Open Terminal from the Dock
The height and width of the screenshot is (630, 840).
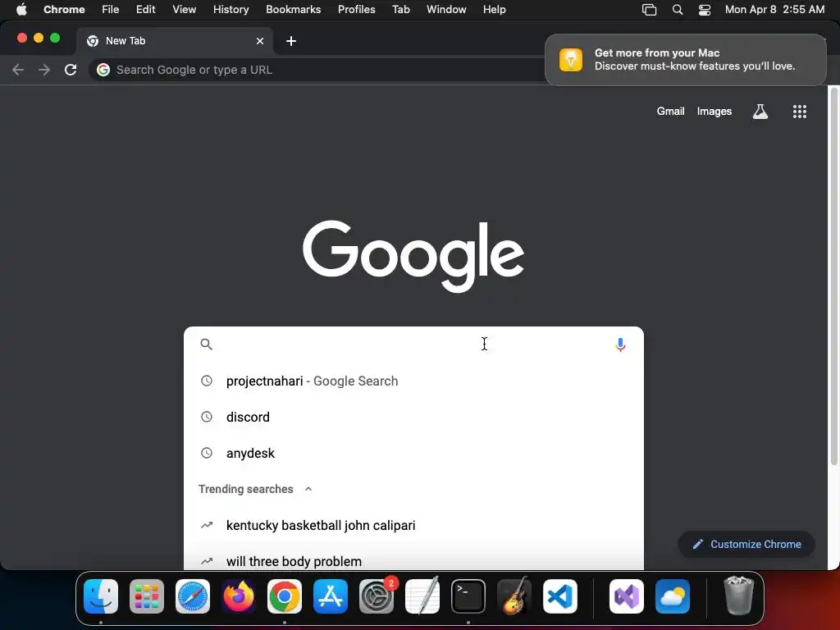pyautogui.click(x=468, y=596)
